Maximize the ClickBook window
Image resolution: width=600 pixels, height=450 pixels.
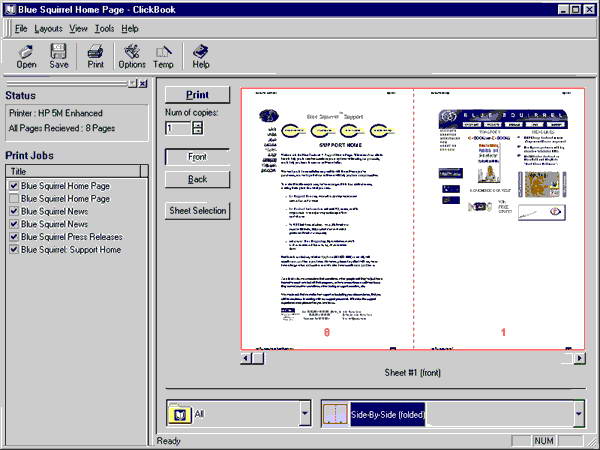pyautogui.click(x=576, y=10)
